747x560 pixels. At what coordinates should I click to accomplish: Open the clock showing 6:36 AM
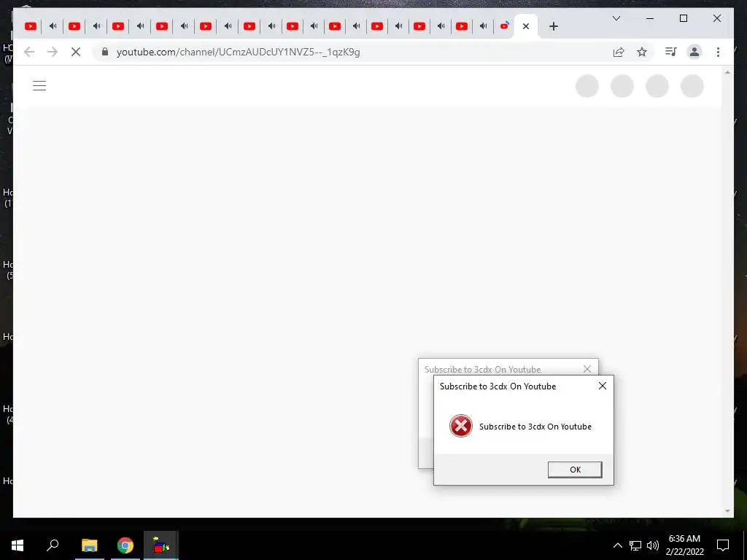[684, 545]
